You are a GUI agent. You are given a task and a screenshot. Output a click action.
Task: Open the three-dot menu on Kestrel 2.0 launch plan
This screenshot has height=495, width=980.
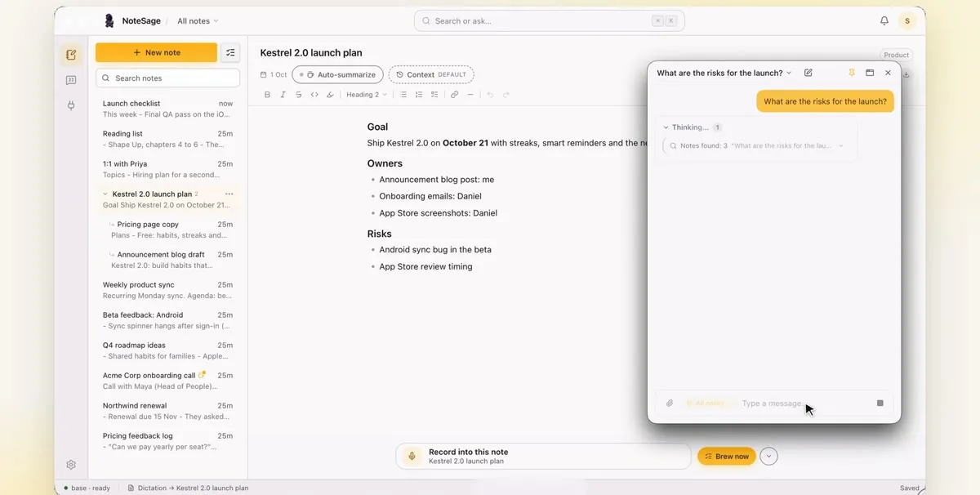point(229,194)
